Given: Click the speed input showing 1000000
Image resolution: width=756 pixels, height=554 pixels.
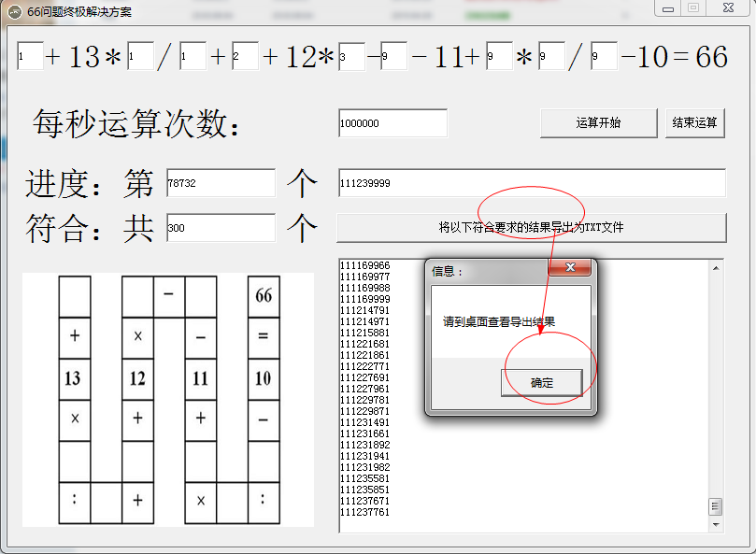Looking at the screenshot, I should [x=392, y=122].
